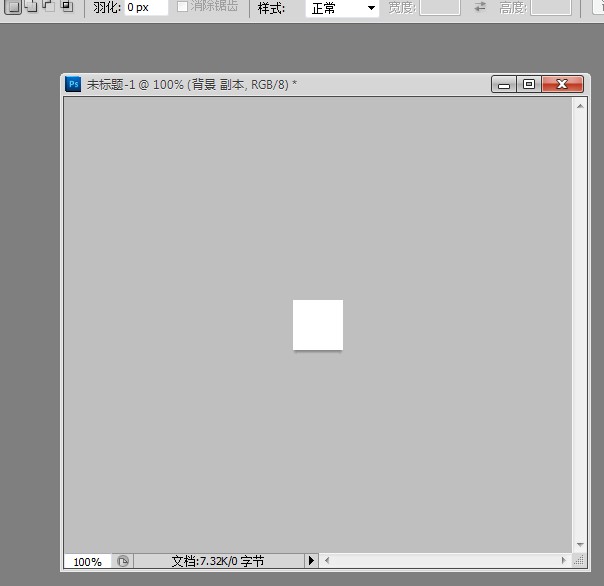
Task: Toggle the 消除锯齿 anti-alias checkbox
Action: point(182,6)
